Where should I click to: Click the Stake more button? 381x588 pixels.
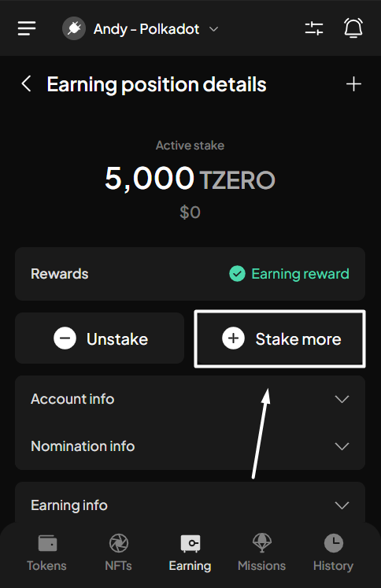[279, 338]
